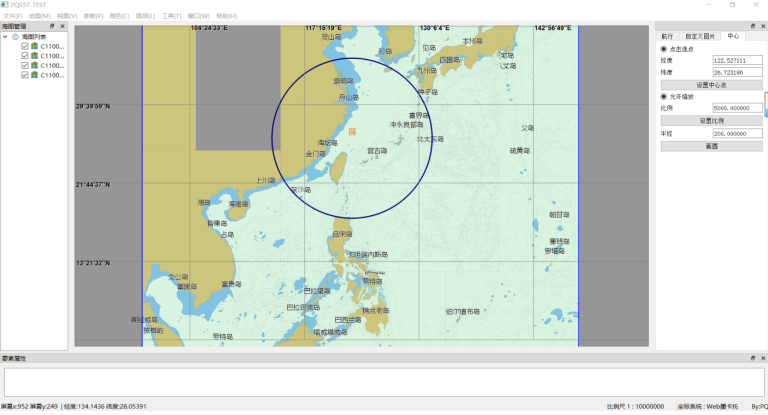Click the 经度 longitude input field

pyautogui.click(x=737, y=61)
